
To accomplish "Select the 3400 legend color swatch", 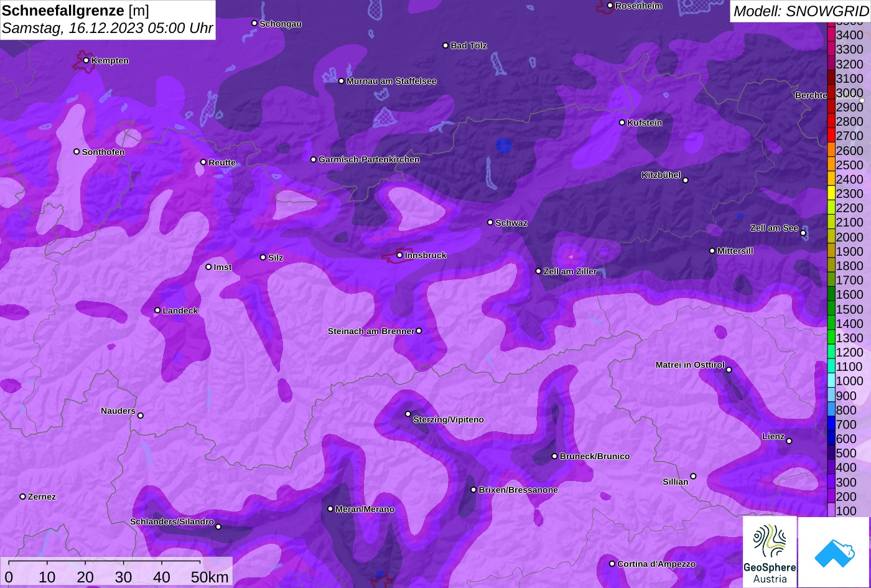I will (831, 35).
